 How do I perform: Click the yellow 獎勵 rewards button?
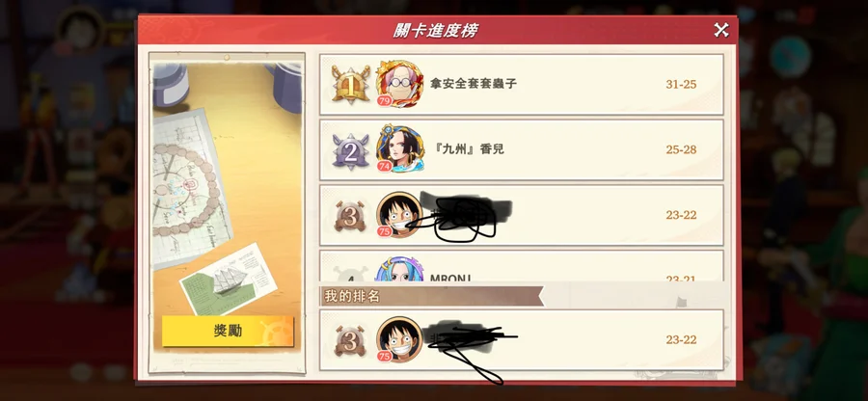[x=228, y=331]
